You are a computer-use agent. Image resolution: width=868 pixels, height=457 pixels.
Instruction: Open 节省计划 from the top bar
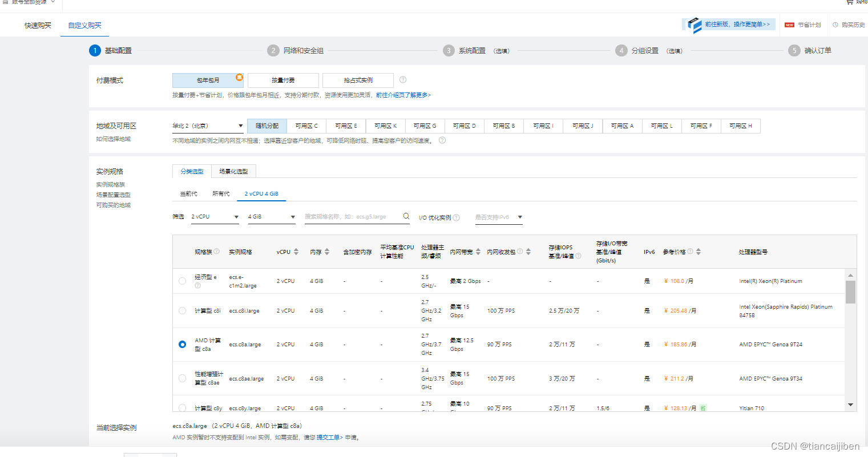[809, 25]
